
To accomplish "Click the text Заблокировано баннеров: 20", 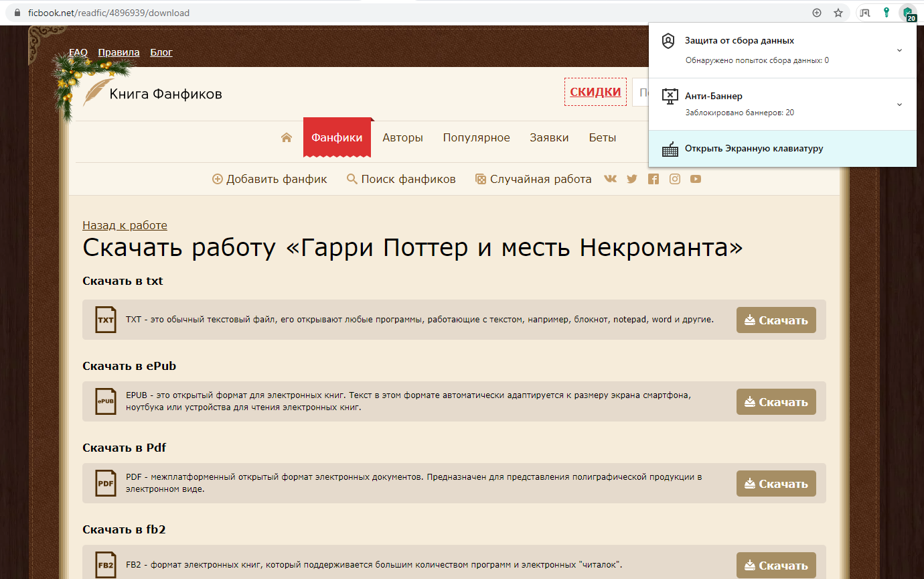I will [740, 113].
